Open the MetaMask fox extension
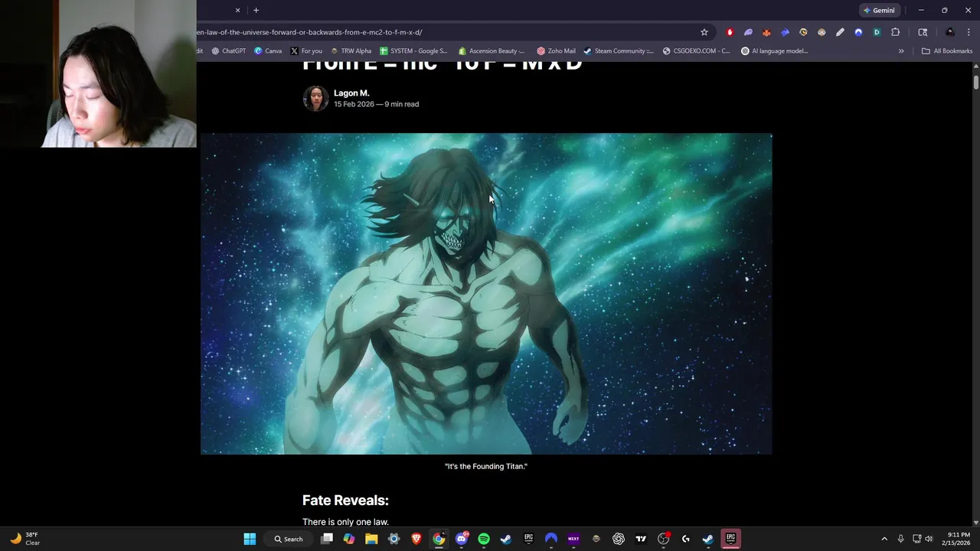Image resolution: width=980 pixels, height=551 pixels. (x=766, y=32)
